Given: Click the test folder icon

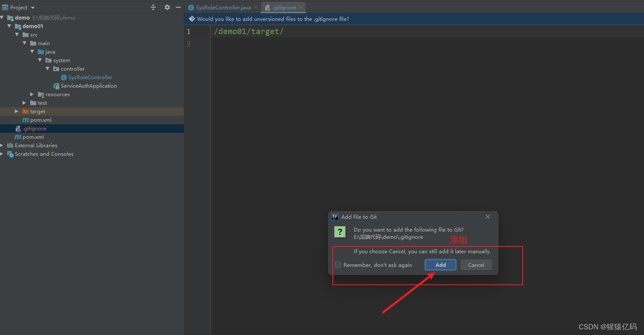Looking at the screenshot, I should pyautogui.click(x=33, y=103).
